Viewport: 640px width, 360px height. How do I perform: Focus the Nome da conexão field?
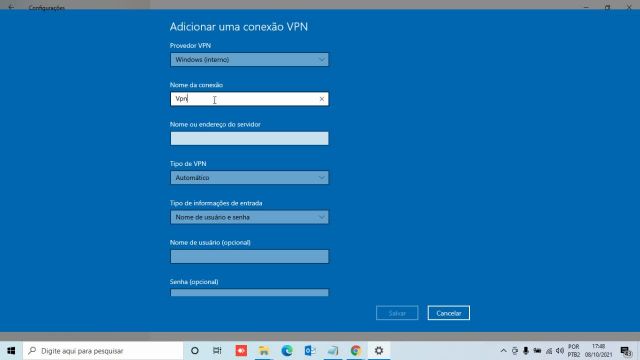coord(249,99)
